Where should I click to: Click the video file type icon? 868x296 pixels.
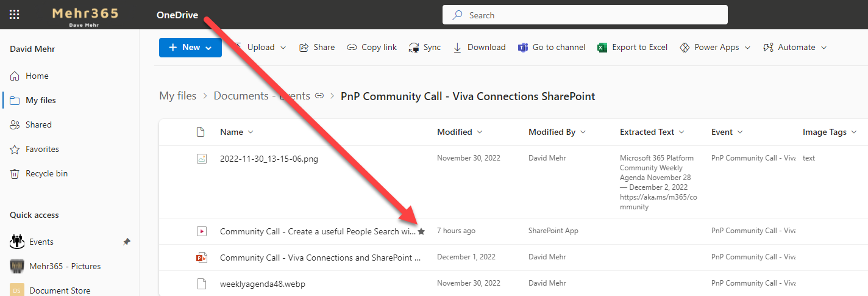tap(201, 231)
